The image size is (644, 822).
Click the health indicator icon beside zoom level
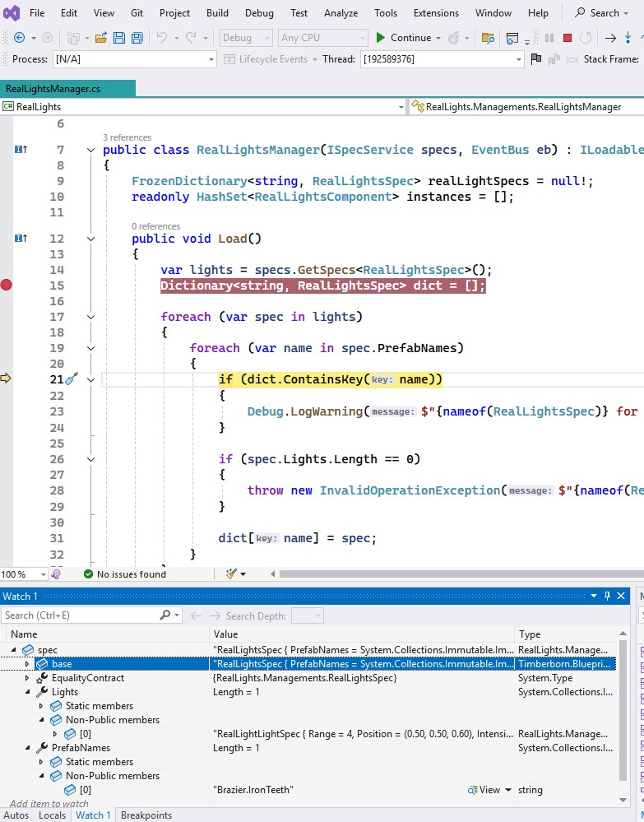56,574
